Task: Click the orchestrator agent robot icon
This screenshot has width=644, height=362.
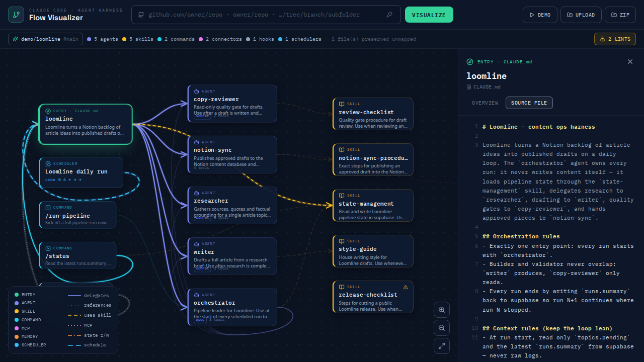Action: point(197,295)
